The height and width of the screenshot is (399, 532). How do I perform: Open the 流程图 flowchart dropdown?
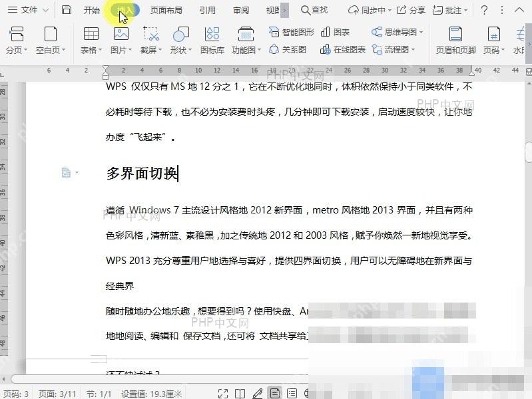[x=394, y=50]
